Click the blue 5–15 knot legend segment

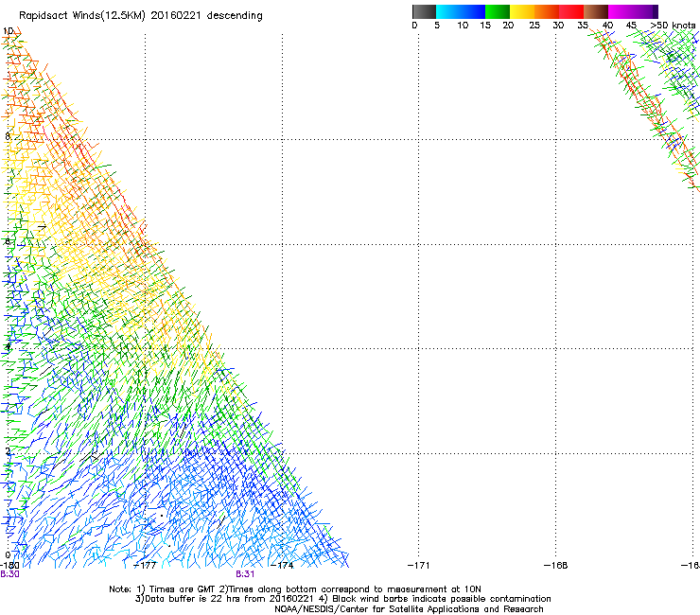(461, 11)
